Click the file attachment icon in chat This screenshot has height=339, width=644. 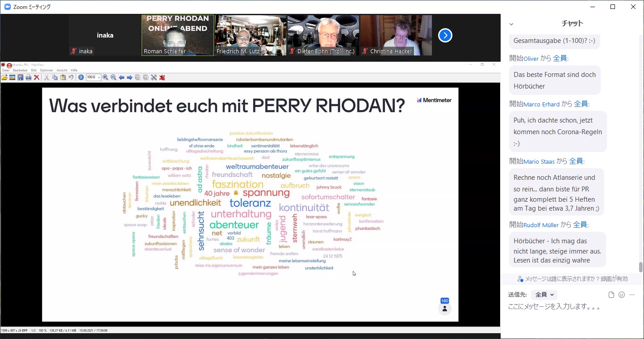click(611, 295)
